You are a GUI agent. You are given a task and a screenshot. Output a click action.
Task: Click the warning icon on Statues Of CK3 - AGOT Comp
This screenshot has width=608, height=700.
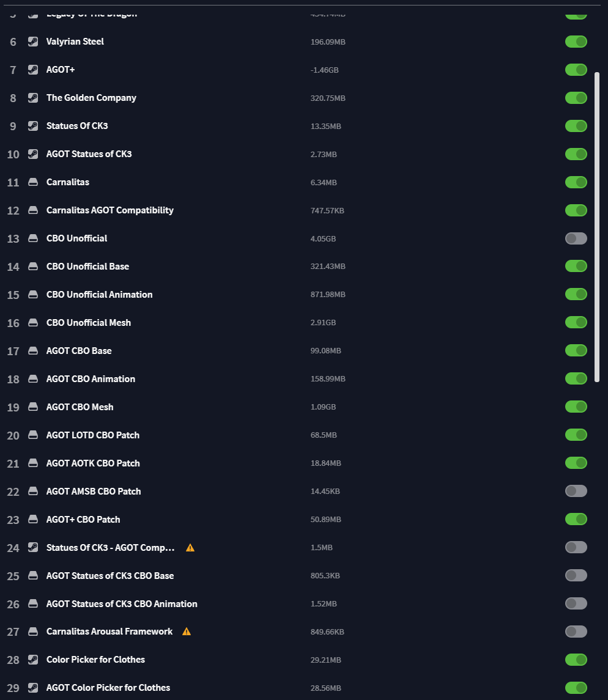[x=190, y=548]
